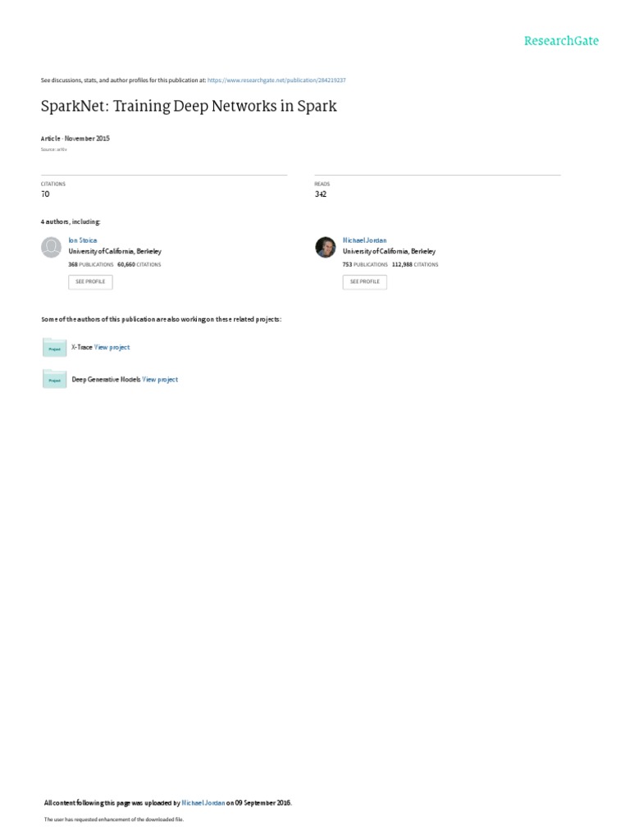Viewport: 630px width, 840px height.
Task: Click the SparkNet article title
Action: click(189, 106)
